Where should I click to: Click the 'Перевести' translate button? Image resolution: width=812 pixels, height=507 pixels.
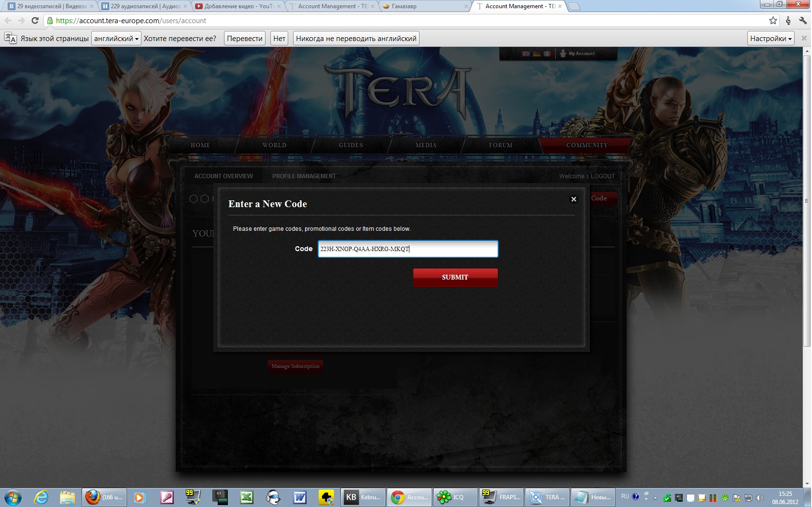point(245,39)
